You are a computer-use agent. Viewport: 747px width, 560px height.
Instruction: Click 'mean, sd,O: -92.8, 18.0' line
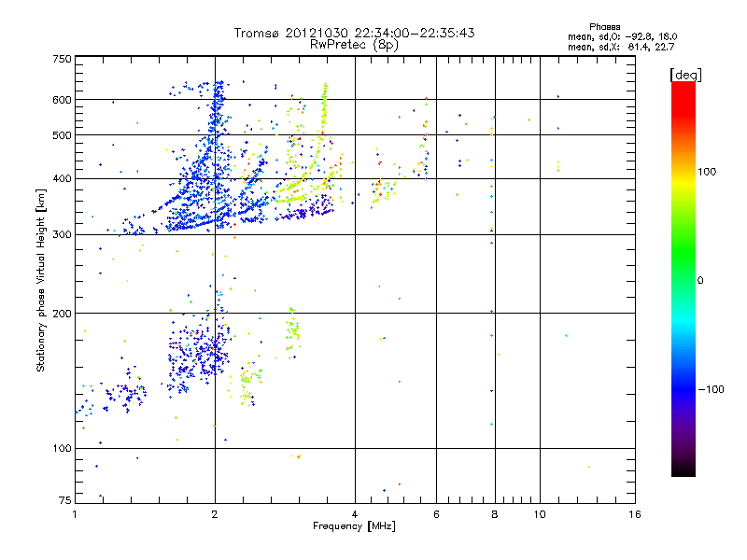coord(622,36)
